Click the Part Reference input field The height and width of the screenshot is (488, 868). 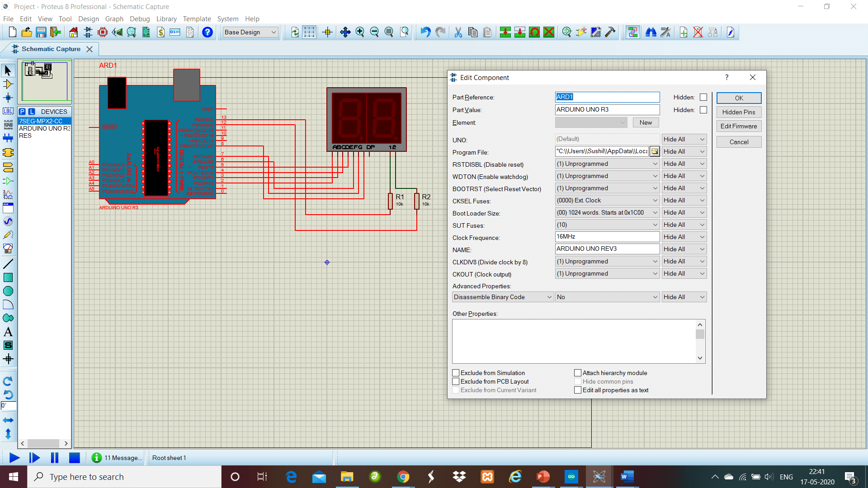[607, 97]
